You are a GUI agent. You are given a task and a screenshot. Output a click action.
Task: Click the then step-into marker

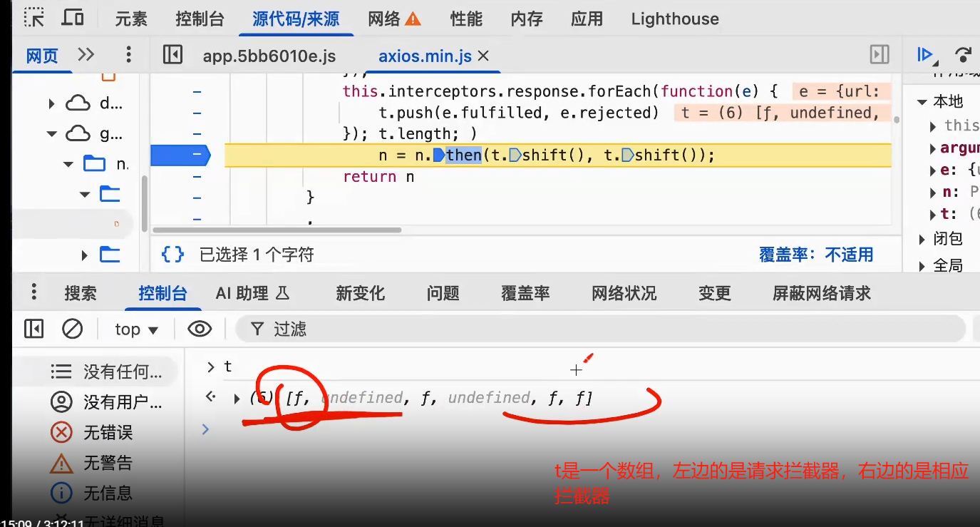click(439, 155)
